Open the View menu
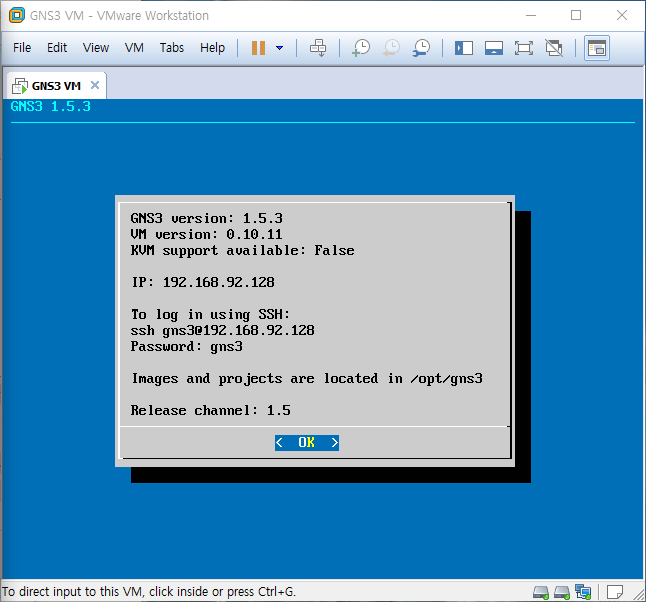 point(96,48)
